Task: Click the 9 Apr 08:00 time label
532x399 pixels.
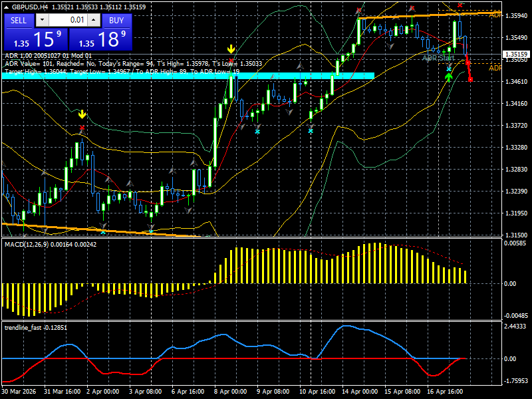Action: [x=273, y=392]
